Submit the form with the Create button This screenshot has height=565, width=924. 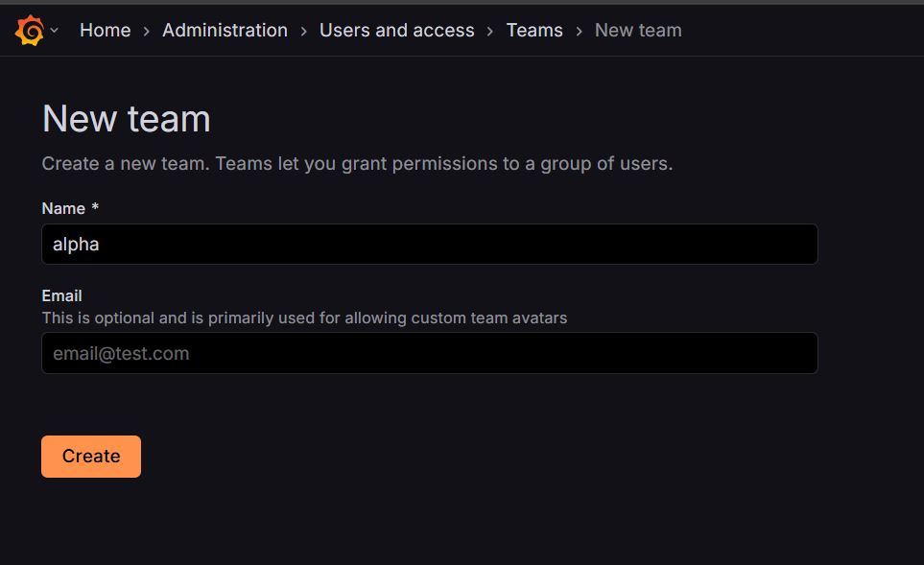tap(91, 457)
